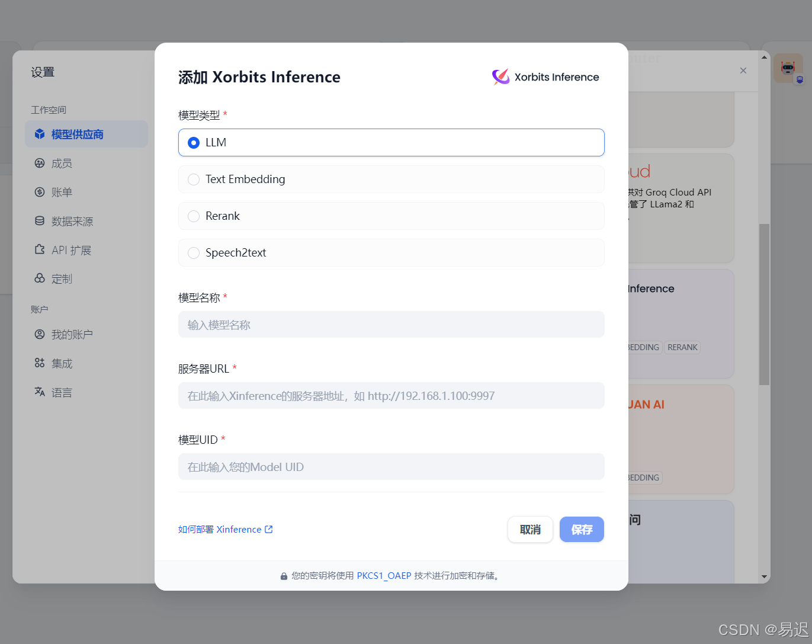Save with the 保存 button
Screen dimensions: 812x644
(x=582, y=530)
